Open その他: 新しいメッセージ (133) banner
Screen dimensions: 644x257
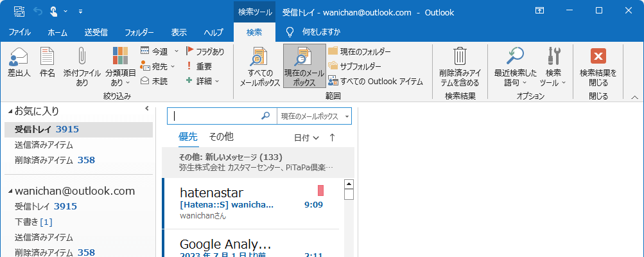(x=258, y=163)
